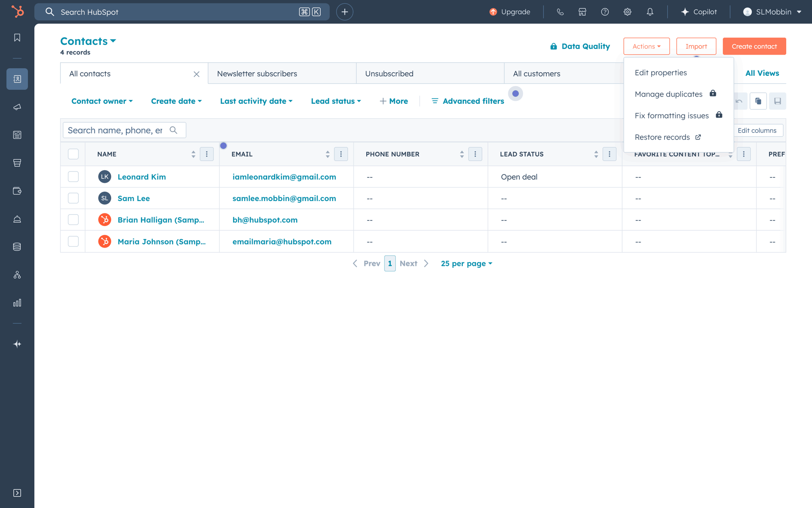This screenshot has height=508, width=812.
Task: Open the 25 per page dropdown
Action: click(x=466, y=263)
